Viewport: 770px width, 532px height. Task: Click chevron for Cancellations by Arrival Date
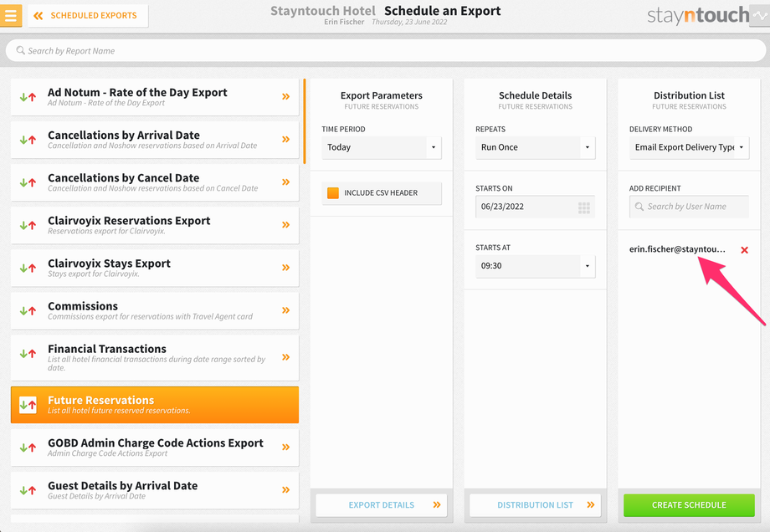pyautogui.click(x=285, y=140)
